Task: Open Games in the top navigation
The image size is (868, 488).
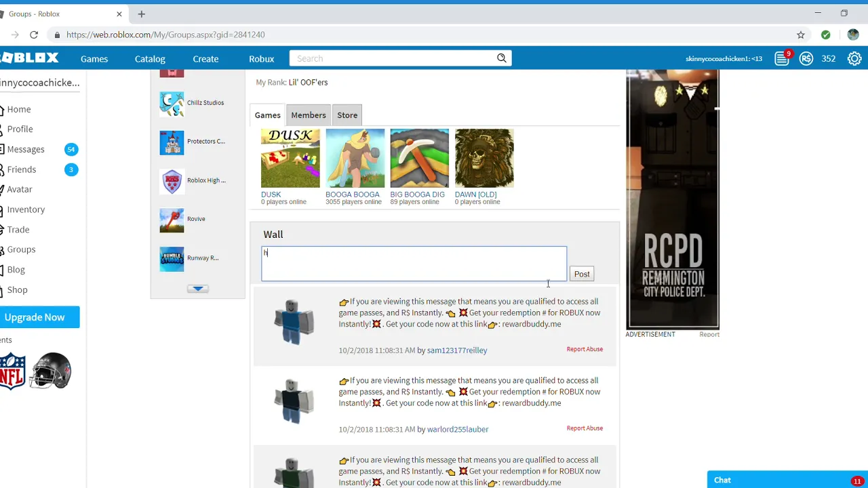Action: click(94, 59)
